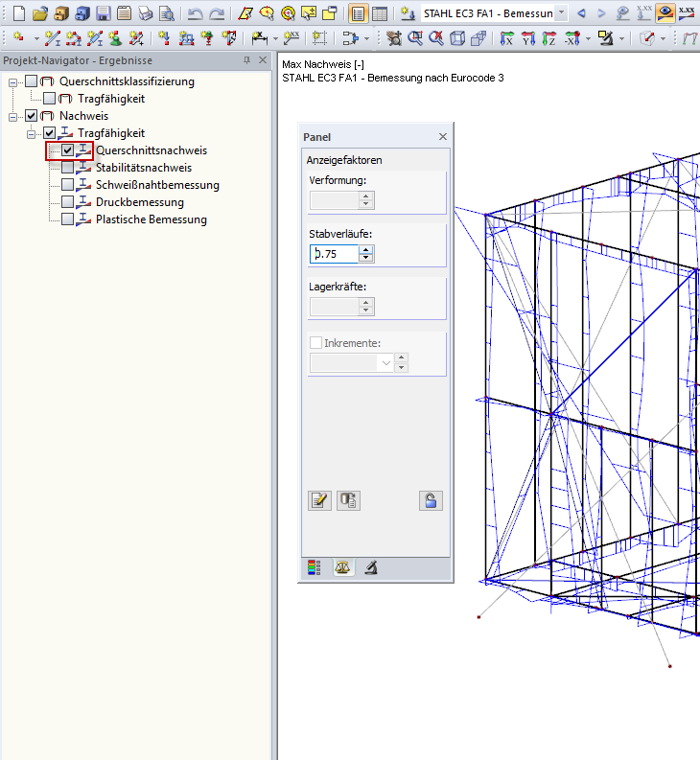Click the pan hand view icon
This screenshot has height=760, width=700.
coord(394,38)
